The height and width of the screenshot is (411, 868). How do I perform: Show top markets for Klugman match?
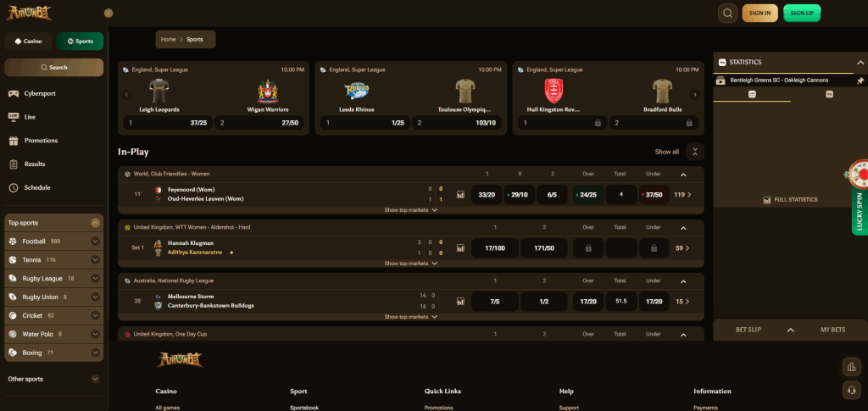pos(411,264)
